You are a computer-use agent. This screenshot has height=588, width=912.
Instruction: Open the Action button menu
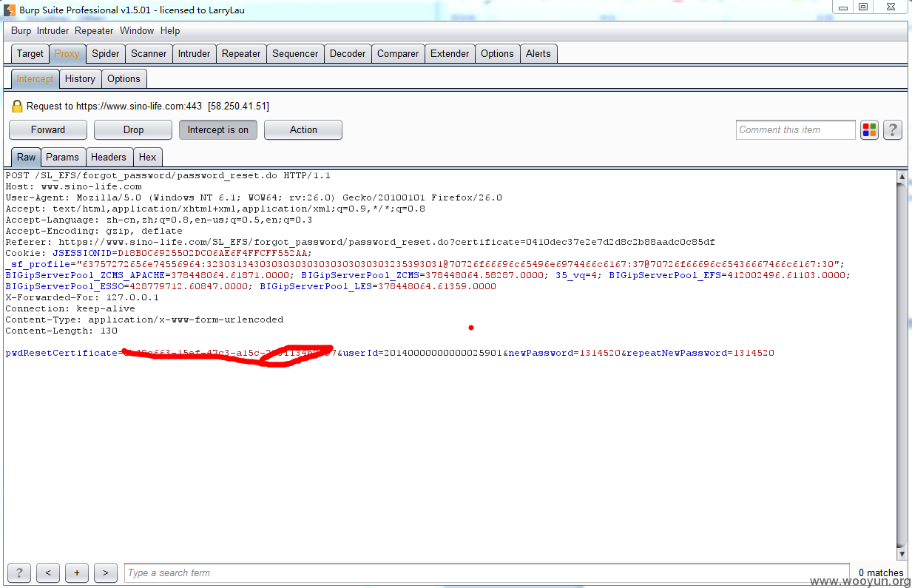click(x=303, y=129)
